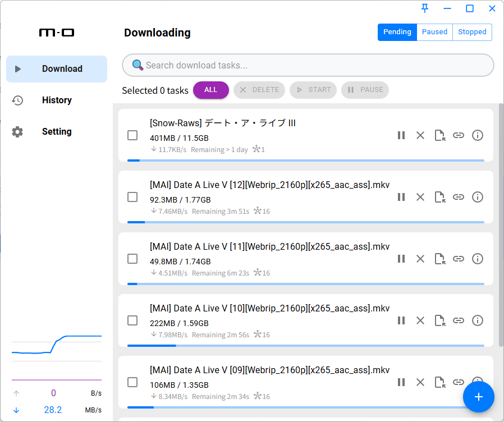The height and width of the screenshot is (422, 504).
Task: Switch to the Stopped tab
Action: (472, 32)
